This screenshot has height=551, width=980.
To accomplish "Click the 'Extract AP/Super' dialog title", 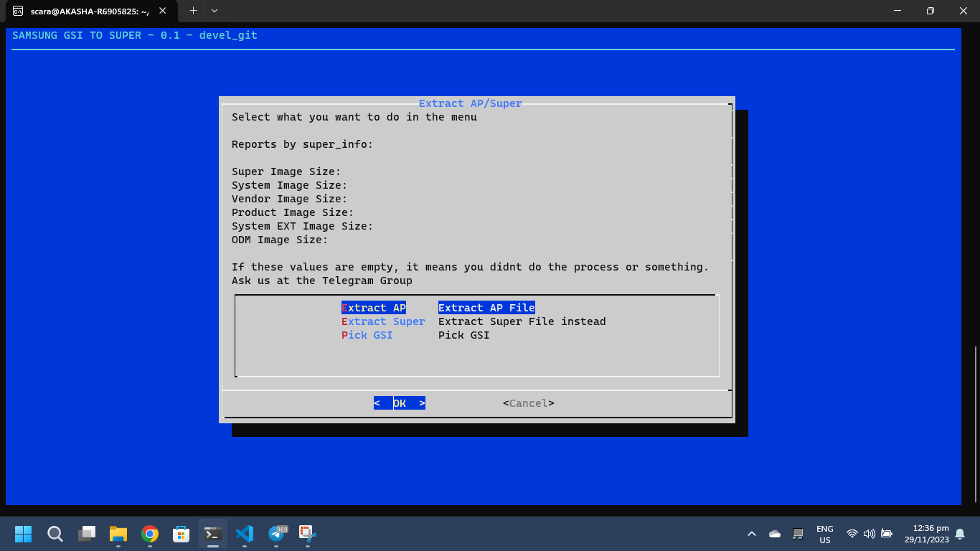I will tap(471, 103).
